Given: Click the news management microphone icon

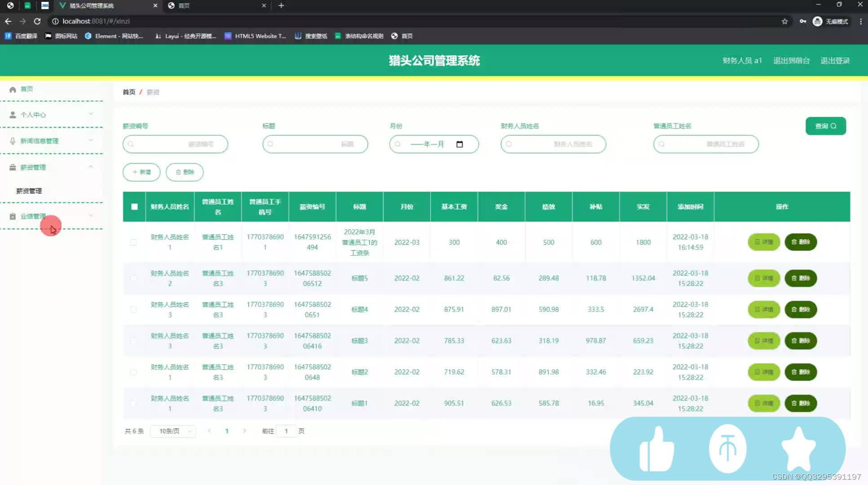Looking at the screenshot, I should [13, 141].
